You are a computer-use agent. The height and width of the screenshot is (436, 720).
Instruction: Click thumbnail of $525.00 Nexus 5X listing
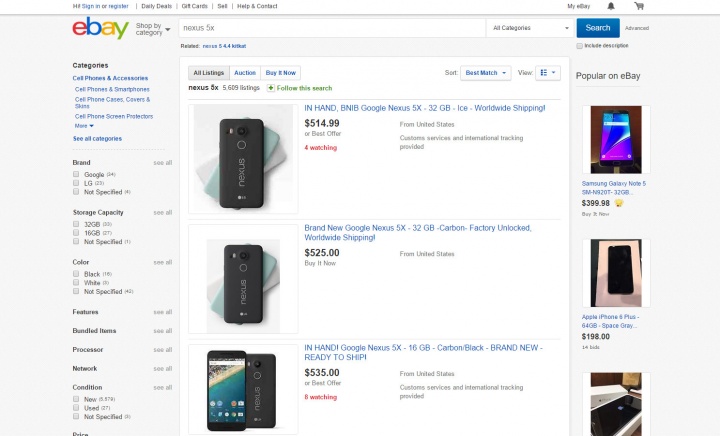click(x=243, y=279)
